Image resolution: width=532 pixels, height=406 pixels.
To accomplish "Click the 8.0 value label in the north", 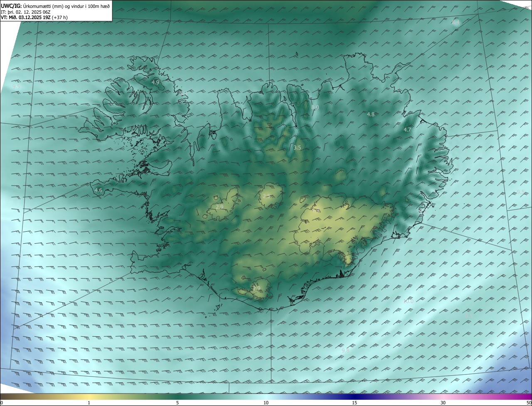I will pos(315,108).
